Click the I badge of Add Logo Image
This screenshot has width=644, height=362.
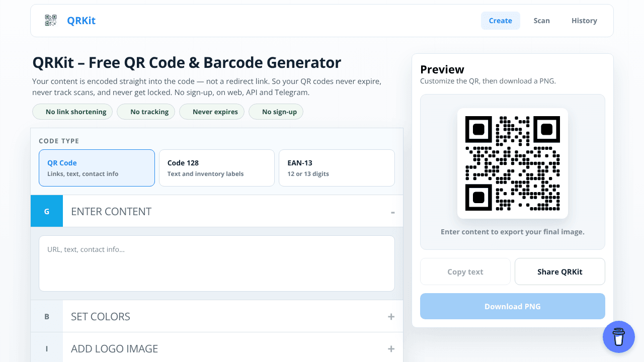point(47,348)
